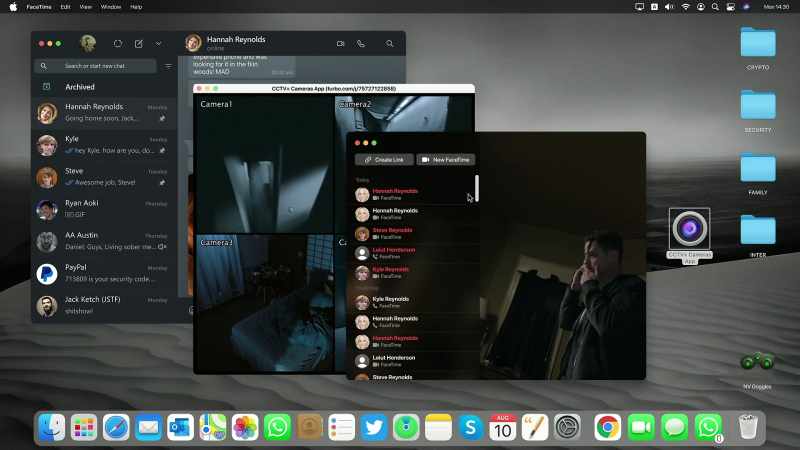
Task: Open Launchpad from dock
Action: (x=84, y=427)
